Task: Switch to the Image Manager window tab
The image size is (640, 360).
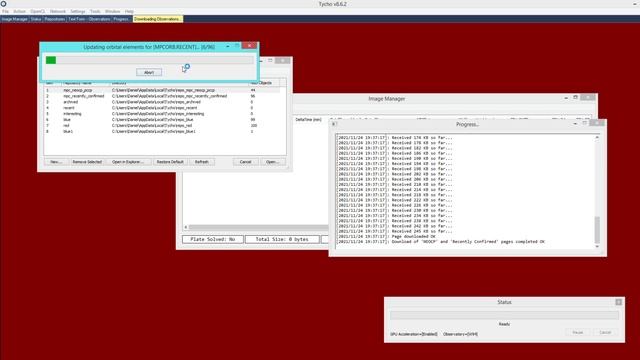Action: pos(15,19)
